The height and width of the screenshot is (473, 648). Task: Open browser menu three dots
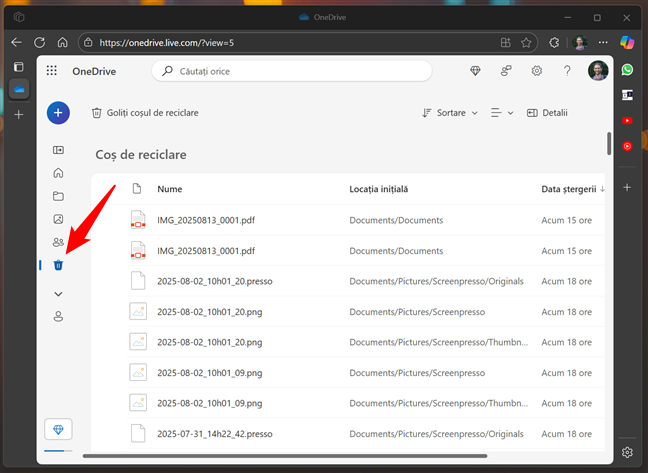tap(603, 42)
